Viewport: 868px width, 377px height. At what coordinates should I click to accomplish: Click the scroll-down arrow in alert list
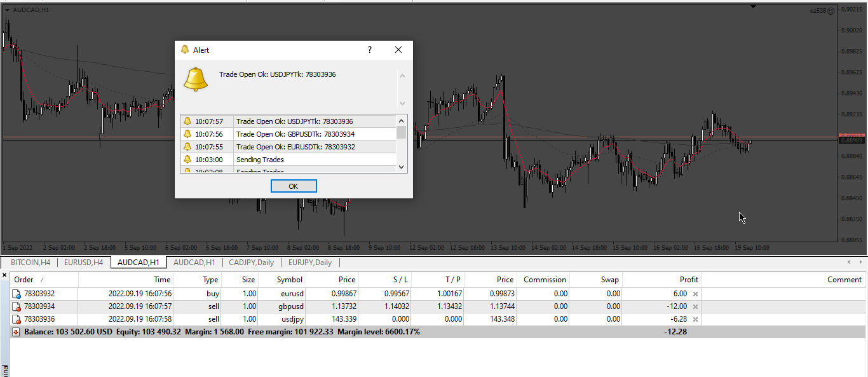pos(401,167)
